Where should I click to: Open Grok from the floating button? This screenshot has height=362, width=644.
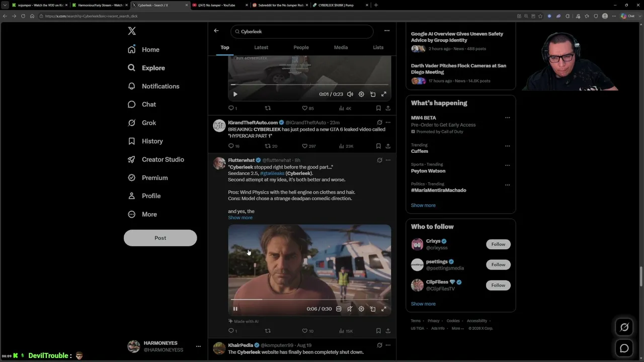(x=624, y=327)
